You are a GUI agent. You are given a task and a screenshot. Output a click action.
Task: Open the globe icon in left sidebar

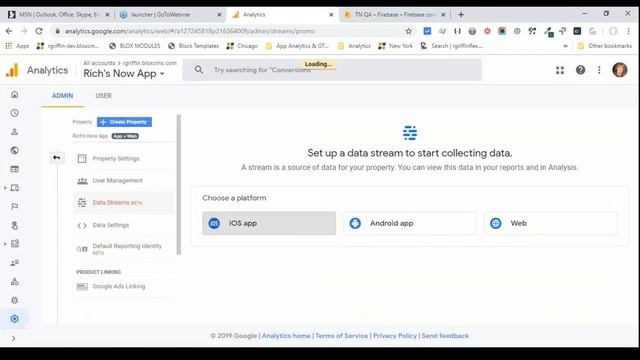click(x=15, y=150)
